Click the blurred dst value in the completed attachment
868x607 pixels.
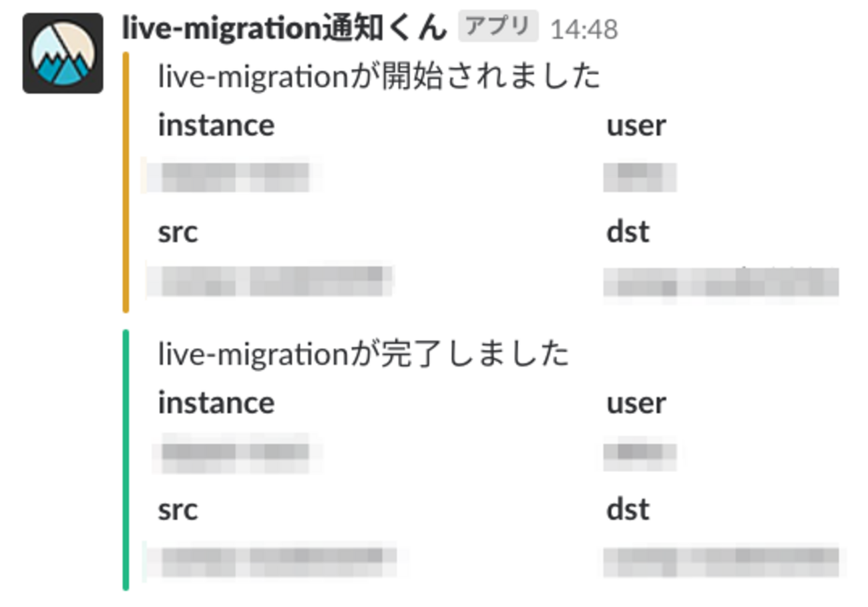(722, 561)
